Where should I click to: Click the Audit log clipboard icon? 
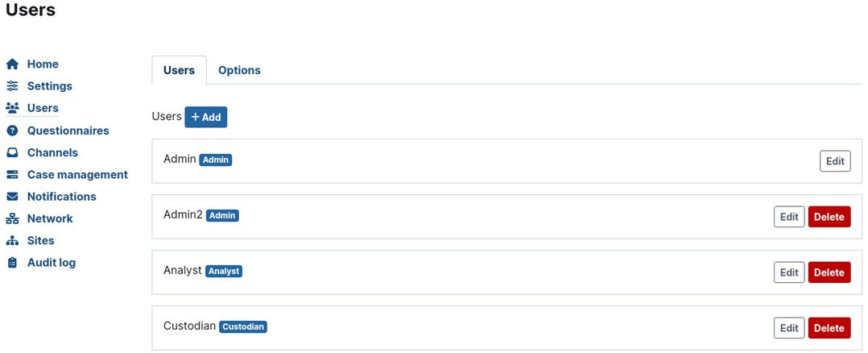click(12, 263)
